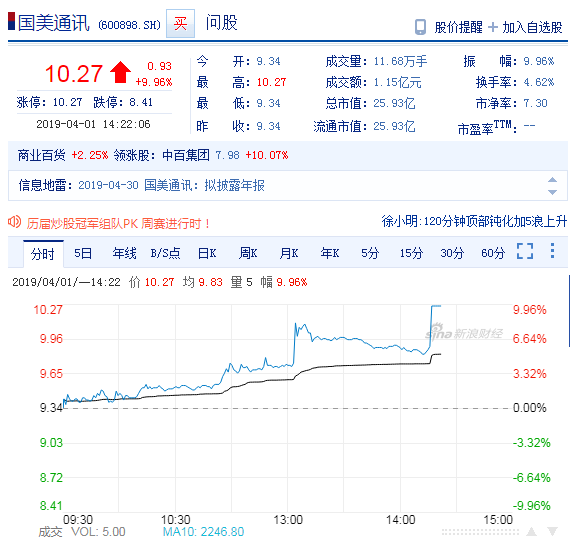The image size is (570, 539).
Task: Click the current price 10.27
Action: pyautogui.click(x=73, y=74)
